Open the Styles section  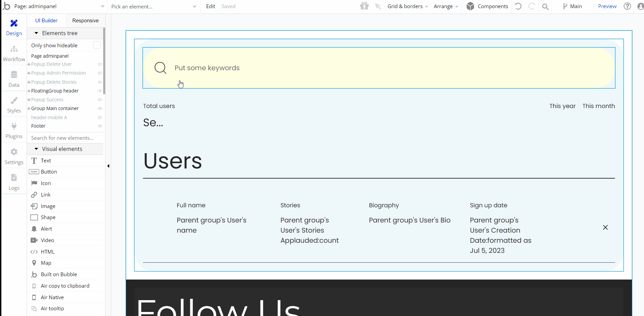14,105
